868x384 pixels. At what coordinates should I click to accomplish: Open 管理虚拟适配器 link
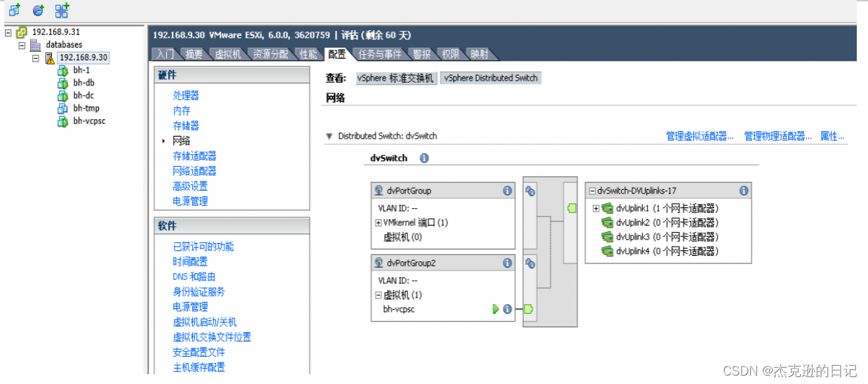tap(700, 137)
